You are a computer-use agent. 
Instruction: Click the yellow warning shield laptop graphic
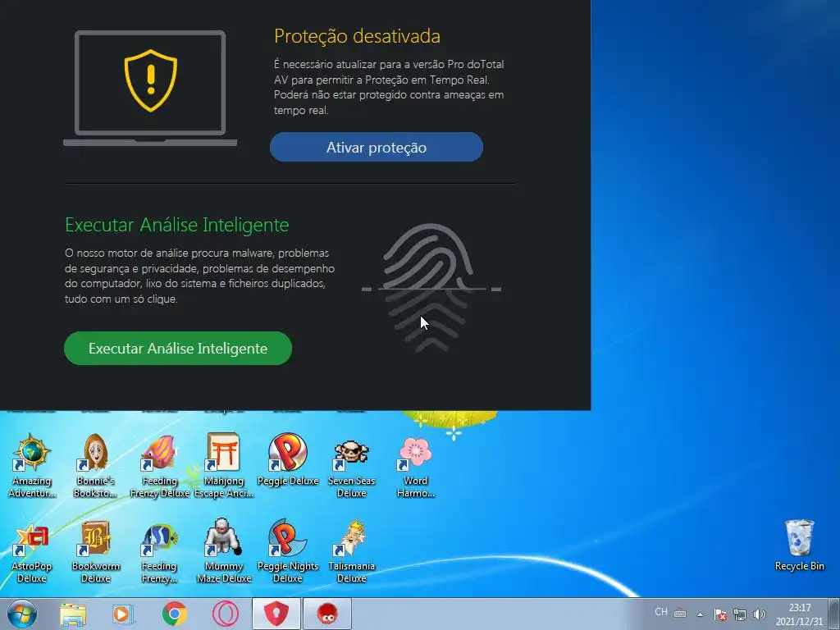[x=150, y=88]
